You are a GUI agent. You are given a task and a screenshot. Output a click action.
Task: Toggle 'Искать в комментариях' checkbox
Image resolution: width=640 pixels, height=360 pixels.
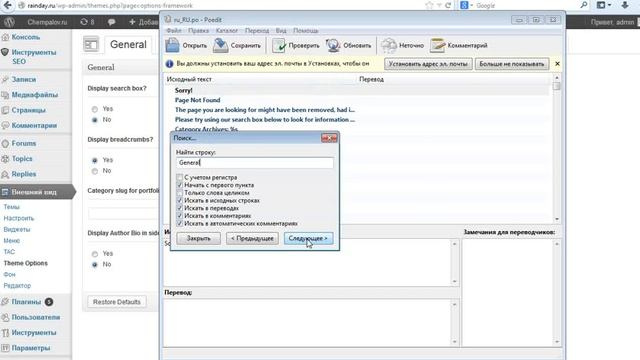point(180,216)
